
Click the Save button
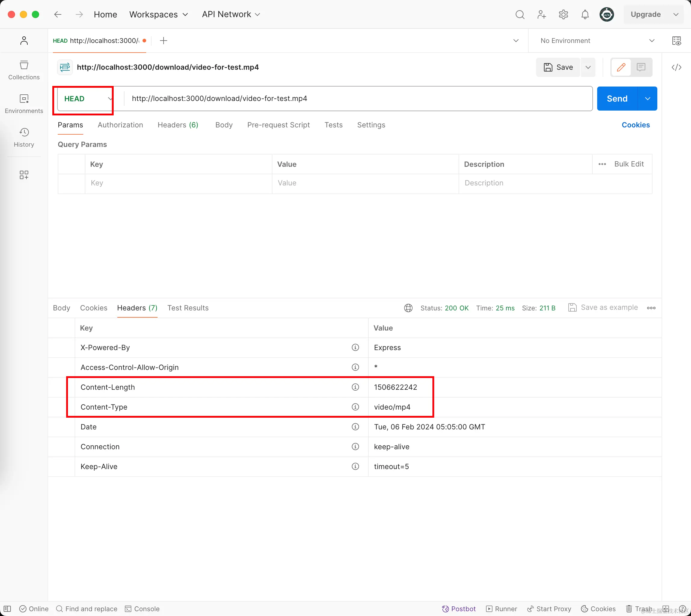pos(558,67)
